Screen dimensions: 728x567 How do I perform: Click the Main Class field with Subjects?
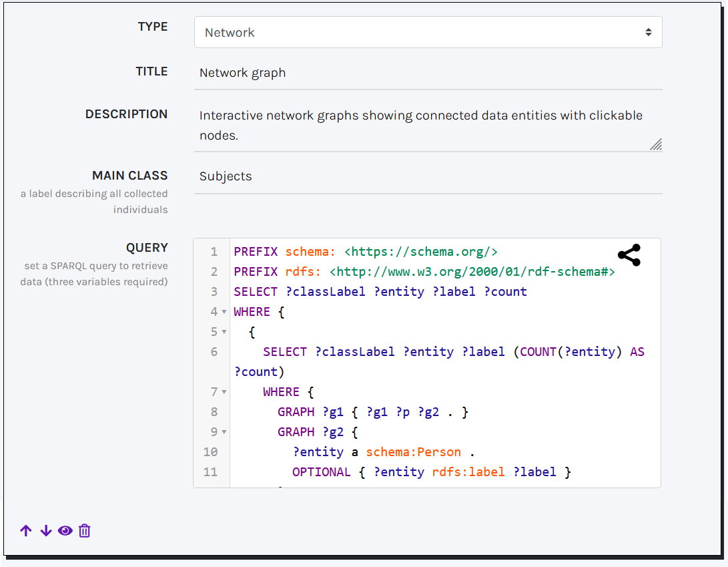coord(428,176)
